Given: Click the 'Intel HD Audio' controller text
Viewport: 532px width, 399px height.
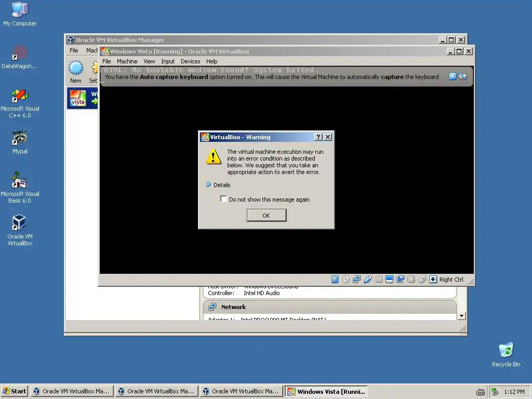Looking at the screenshot, I should 262,293.
